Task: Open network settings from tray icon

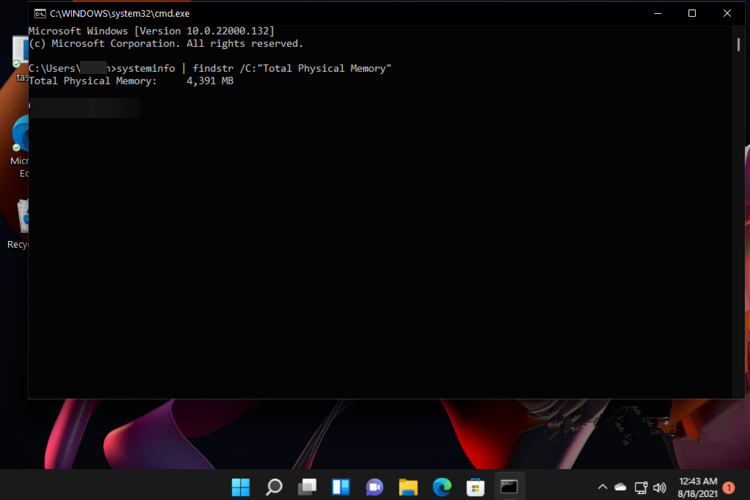Action: pyautogui.click(x=641, y=487)
